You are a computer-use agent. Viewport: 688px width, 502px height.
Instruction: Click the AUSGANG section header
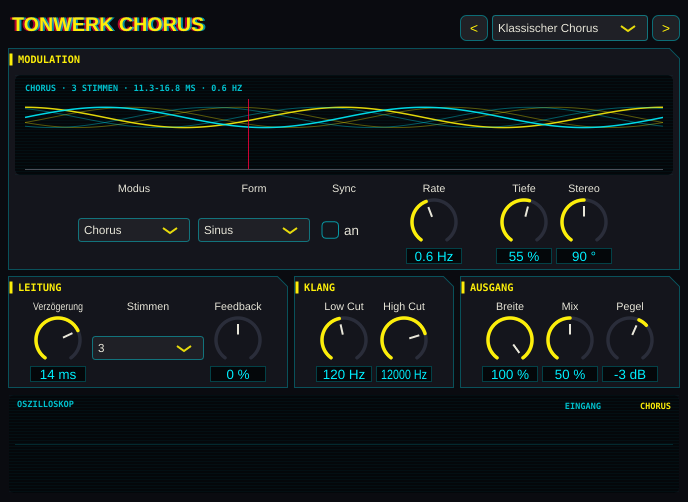tap(491, 287)
